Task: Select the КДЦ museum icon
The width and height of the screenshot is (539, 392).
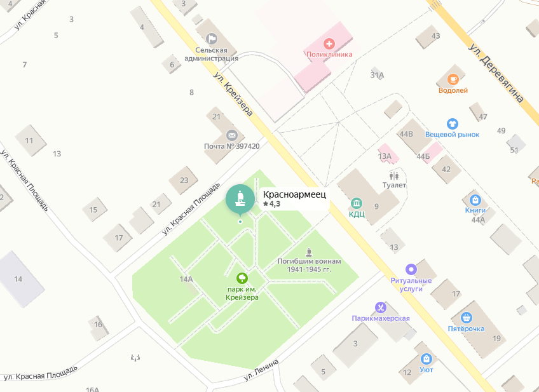Action: (x=357, y=203)
